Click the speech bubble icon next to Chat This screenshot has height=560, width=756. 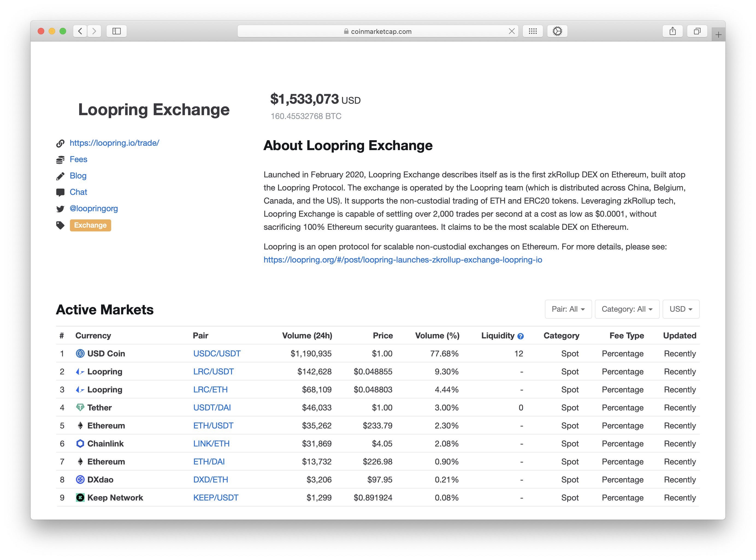[60, 193]
